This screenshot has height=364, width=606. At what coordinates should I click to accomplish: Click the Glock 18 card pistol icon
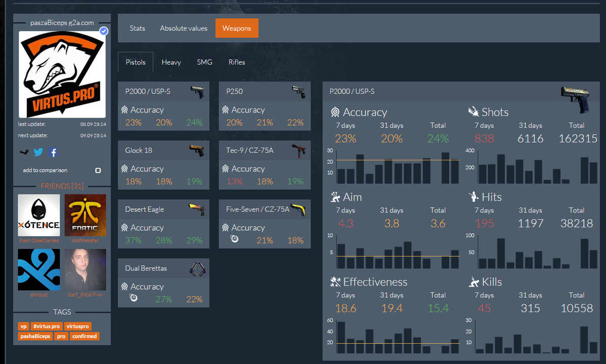click(x=197, y=150)
